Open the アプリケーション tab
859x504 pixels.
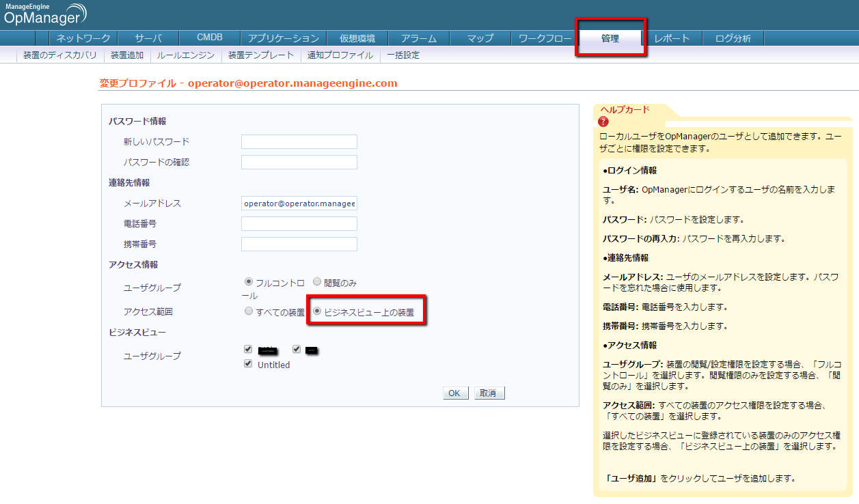[x=284, y=38]
